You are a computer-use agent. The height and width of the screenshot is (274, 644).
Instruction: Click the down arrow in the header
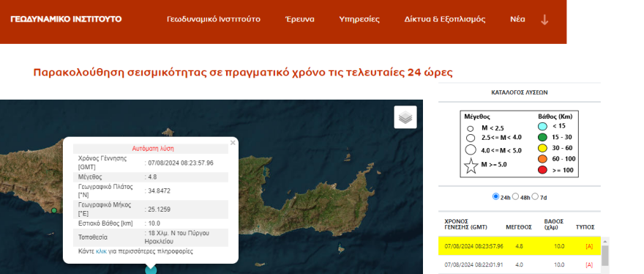544,19
